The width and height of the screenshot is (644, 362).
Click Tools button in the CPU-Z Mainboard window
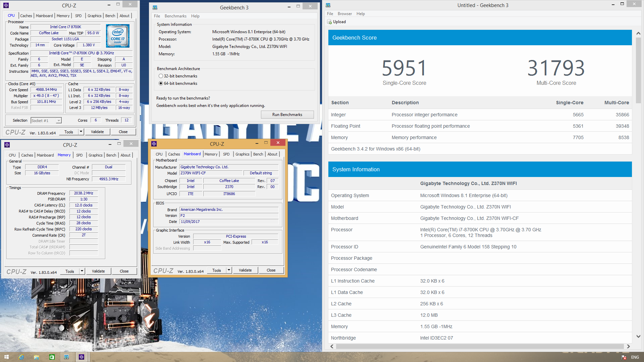(x=217, y=270)
